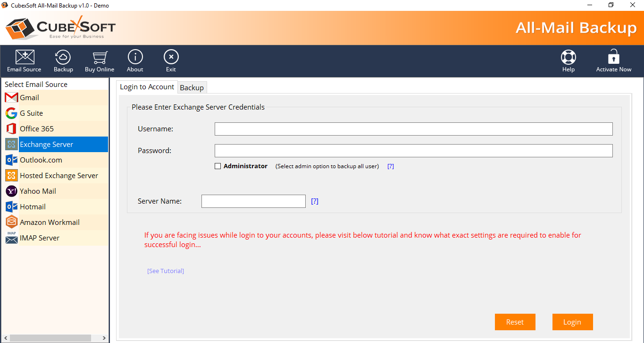Select Outlook.com list entry text
The height and width of the screenshot is (343, 644).
[41, 160]
